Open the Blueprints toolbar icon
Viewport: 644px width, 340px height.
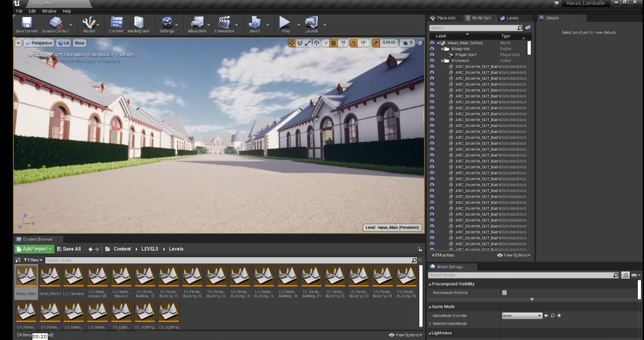(197, 23)
